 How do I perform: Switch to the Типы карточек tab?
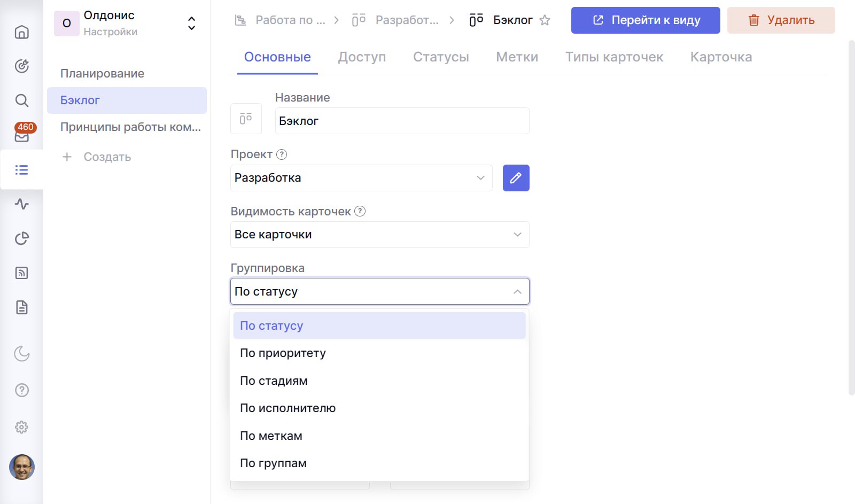point(613,57)
